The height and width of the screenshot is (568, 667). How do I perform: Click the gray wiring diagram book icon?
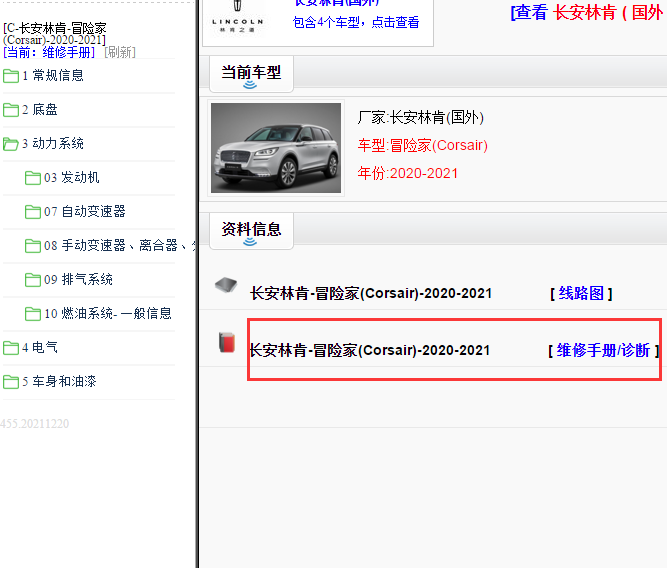[x=226, y=285]
